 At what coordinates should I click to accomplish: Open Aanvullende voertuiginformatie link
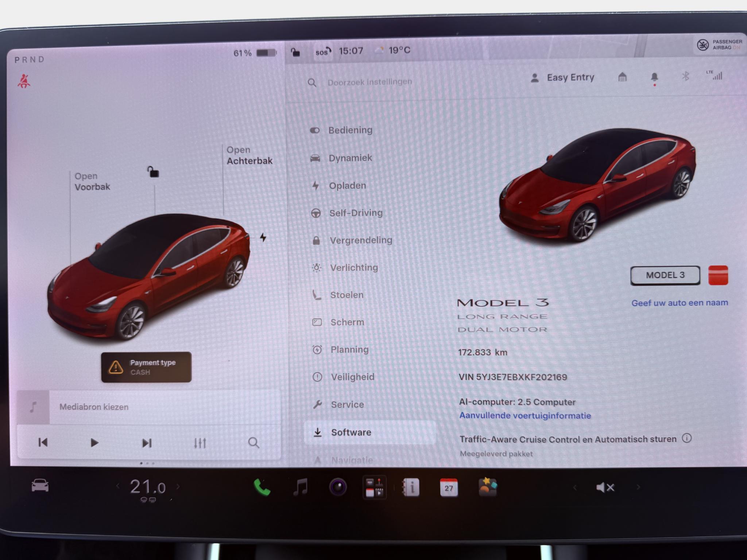click(525, 416)
